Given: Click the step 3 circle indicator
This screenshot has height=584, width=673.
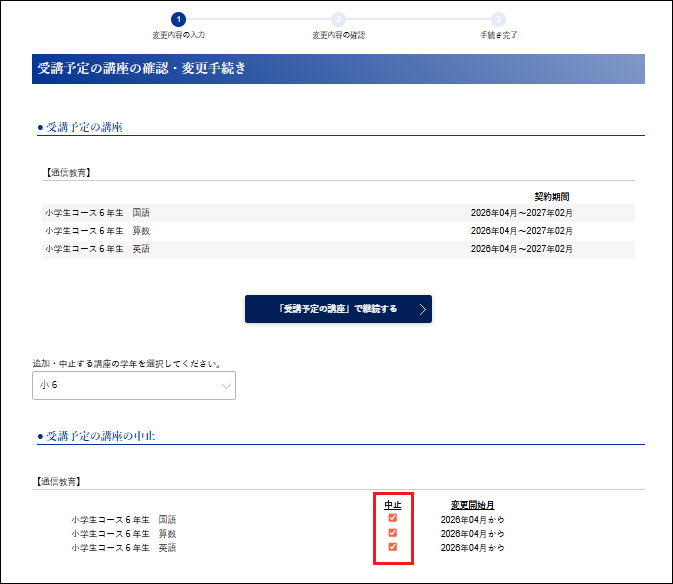Looking at the screenshot, I should click(x=498, y=19).
